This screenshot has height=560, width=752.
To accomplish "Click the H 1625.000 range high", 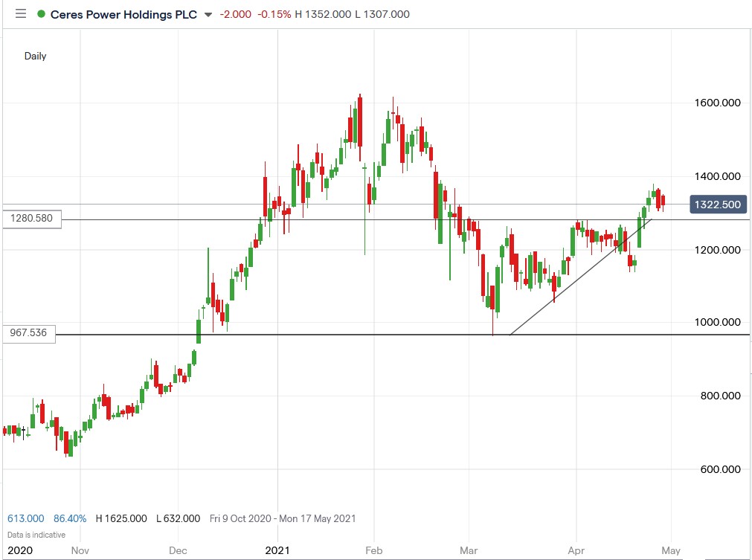I will pos(121,519).
